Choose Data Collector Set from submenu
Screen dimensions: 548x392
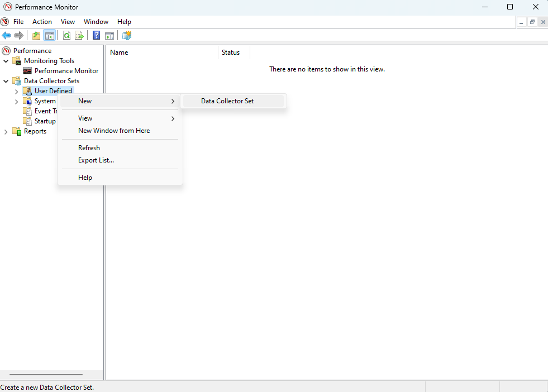tap(227, 101)
